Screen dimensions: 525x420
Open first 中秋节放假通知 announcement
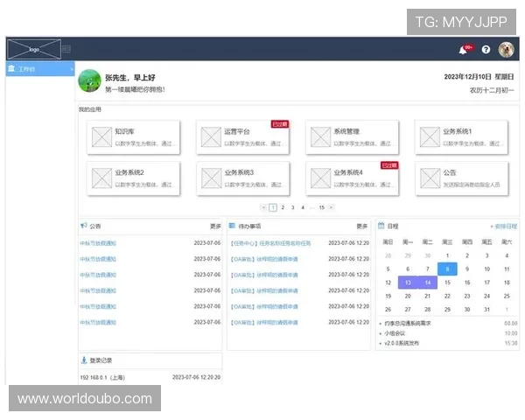pos(98,243)
